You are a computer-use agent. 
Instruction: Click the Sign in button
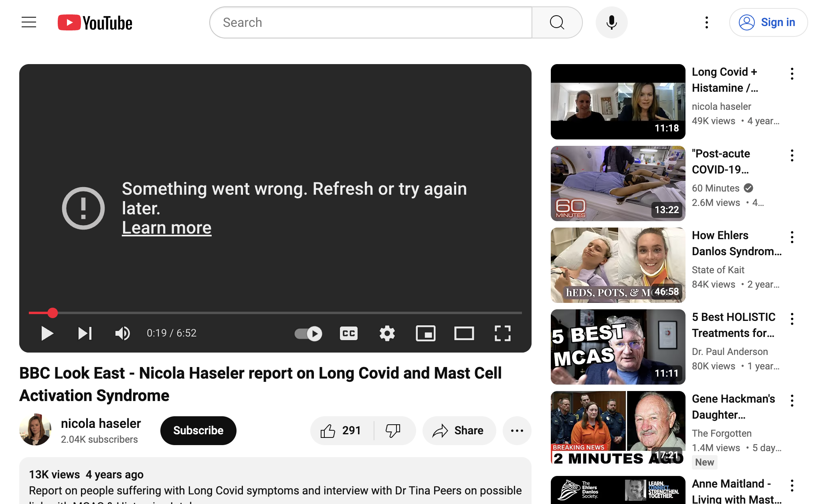coord(768,22)
